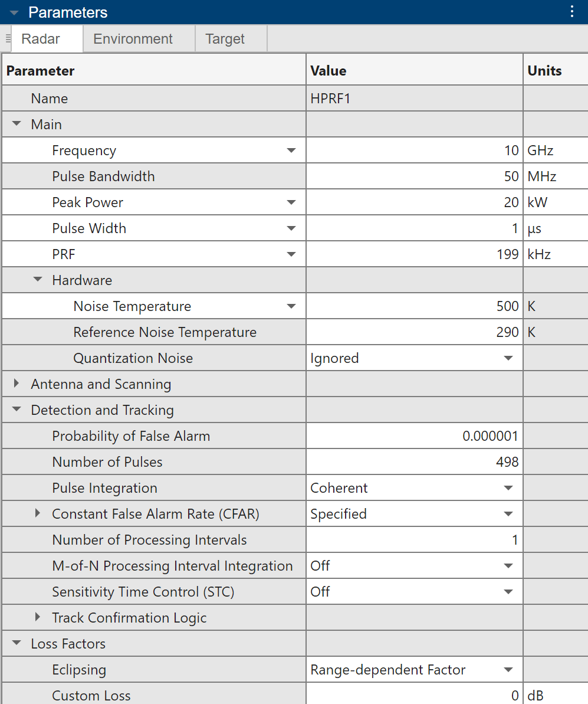Open the Target tab
The width and height of the screenshot is (588, 704).
tap(225, 39)
